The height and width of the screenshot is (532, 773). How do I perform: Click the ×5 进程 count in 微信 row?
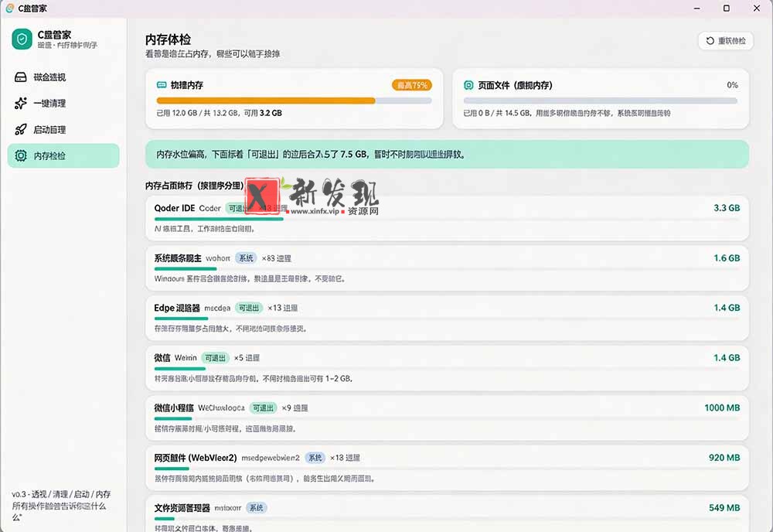[x=247, y=358]
